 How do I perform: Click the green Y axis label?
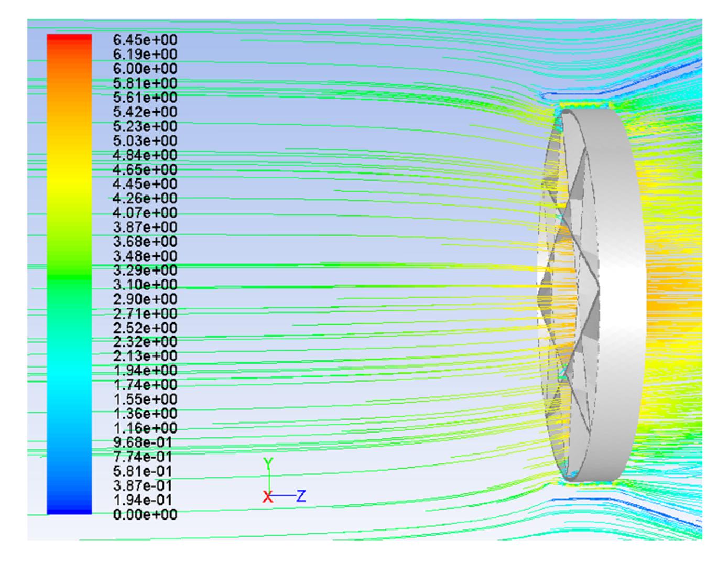[x=268, y=464]
